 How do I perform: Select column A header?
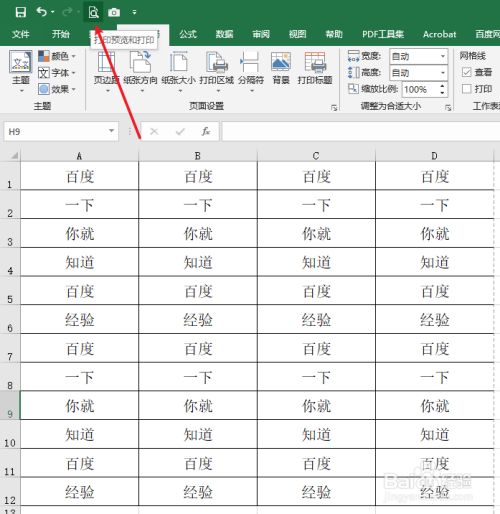[79, 156]
